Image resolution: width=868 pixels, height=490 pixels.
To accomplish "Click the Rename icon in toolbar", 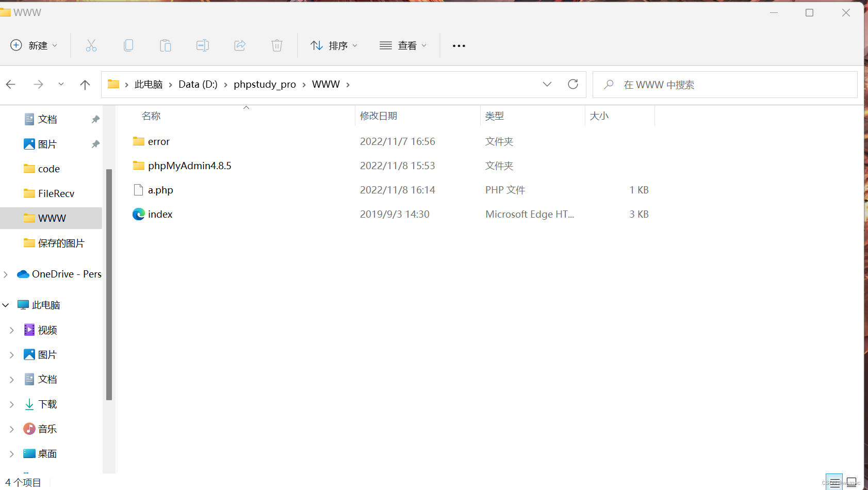I will pyautogui.click(x=203, y=45).
